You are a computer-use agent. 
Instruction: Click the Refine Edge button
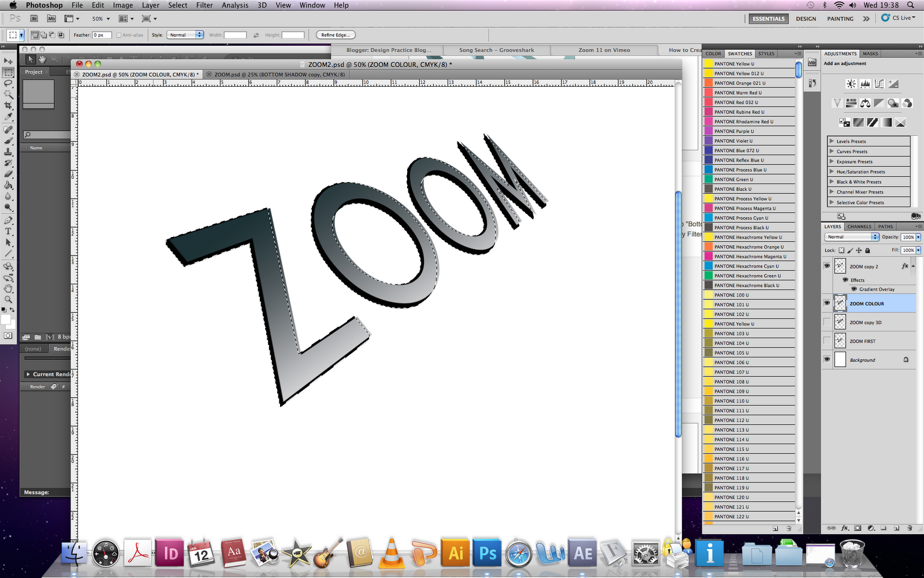pyautogui.click(x=335, y=34)
